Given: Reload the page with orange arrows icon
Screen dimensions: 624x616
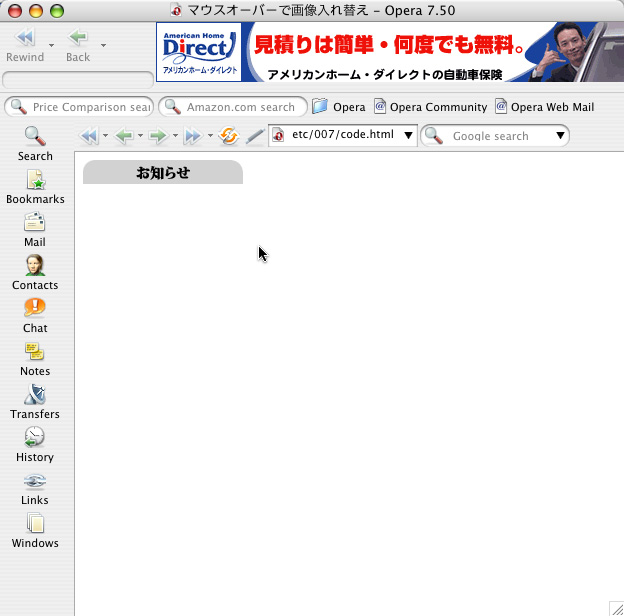Looking at the screenshot, I should coord(229,136).
